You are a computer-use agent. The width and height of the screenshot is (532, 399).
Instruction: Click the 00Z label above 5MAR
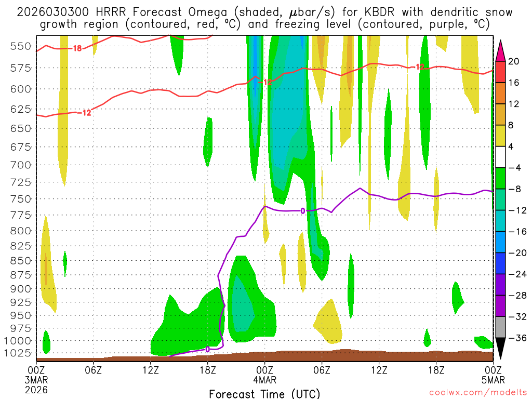pos(493,370)
